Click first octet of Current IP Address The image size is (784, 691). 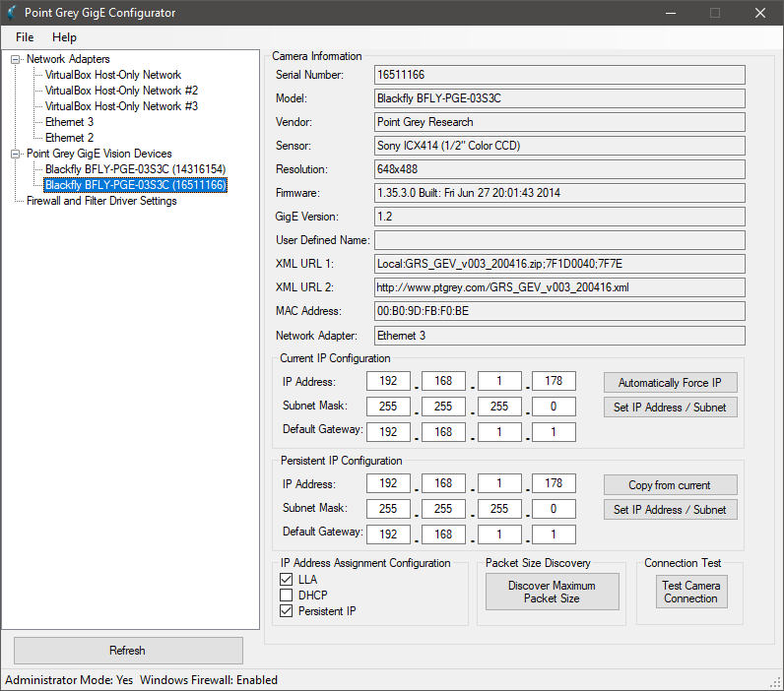tap(388, 381)
